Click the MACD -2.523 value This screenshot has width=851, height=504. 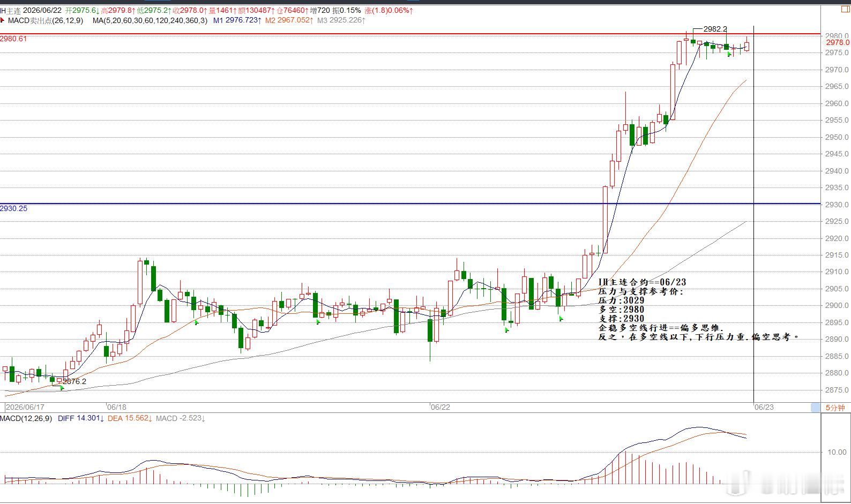point(181,418)
